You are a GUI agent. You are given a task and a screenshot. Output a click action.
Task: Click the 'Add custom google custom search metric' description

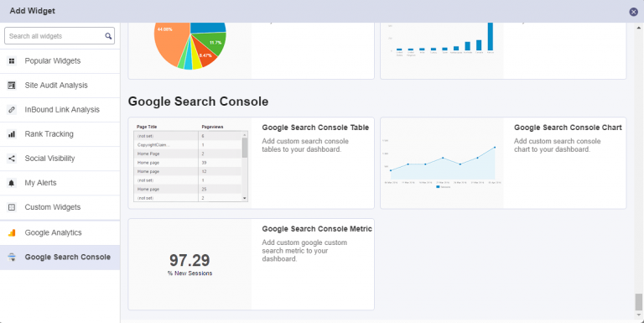coord(304,251)
